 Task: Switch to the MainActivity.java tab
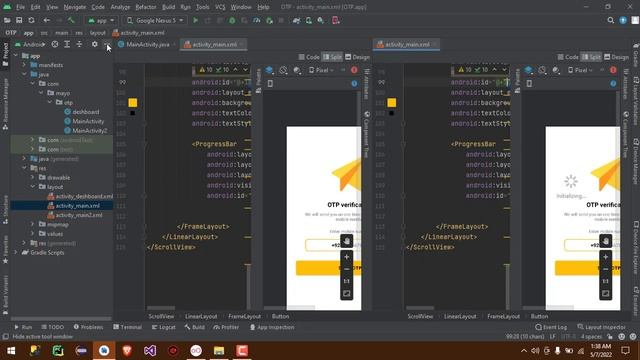pos(147,44)
